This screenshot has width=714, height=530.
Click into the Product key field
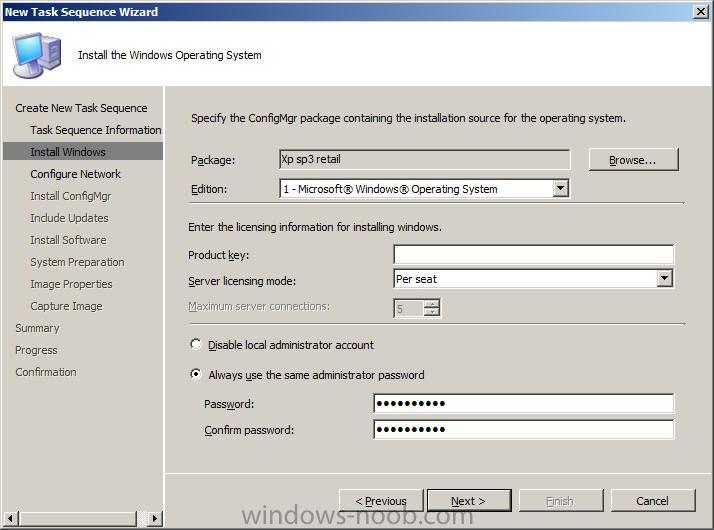coord(533,254)
